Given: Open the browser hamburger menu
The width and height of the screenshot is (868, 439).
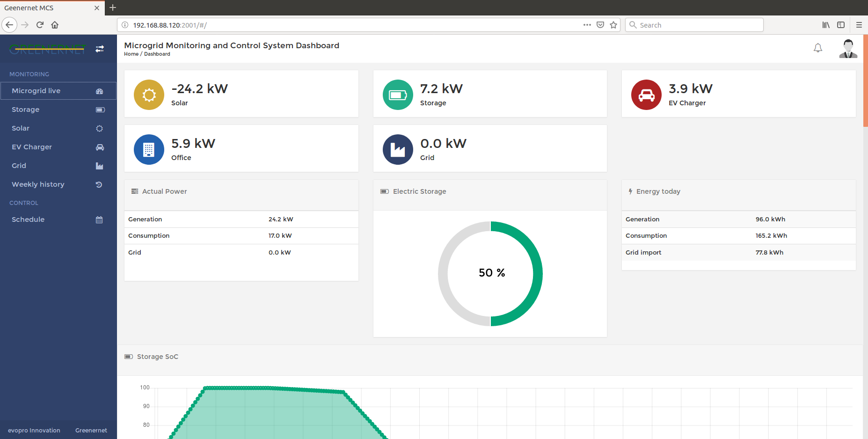Looking at the screenshot, I should point(859,25).
